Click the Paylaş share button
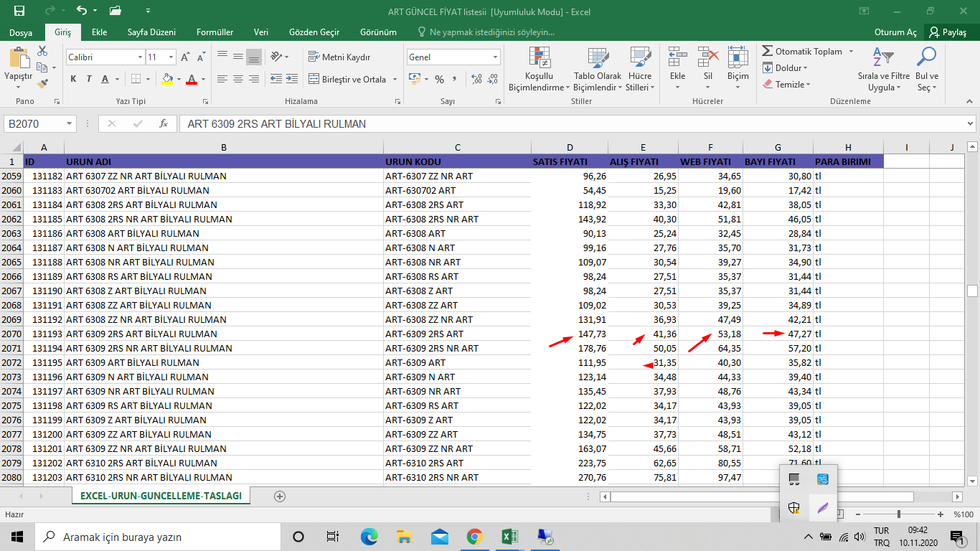Viewport: 980px width, 551px height. coord(947,32)
